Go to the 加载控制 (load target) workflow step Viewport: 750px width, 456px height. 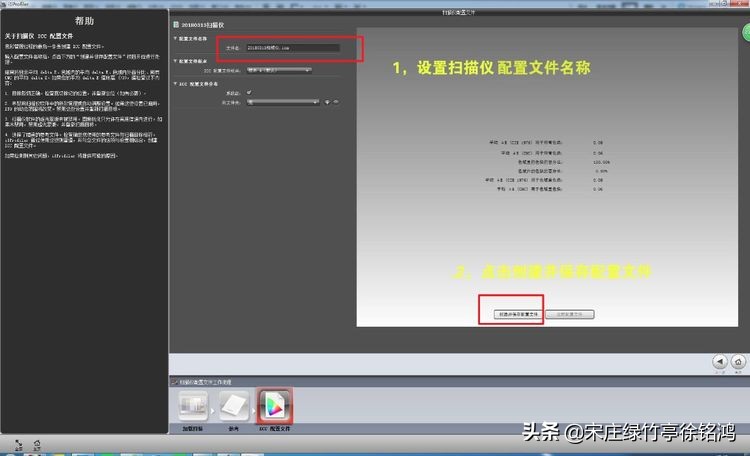pos(193,406)
